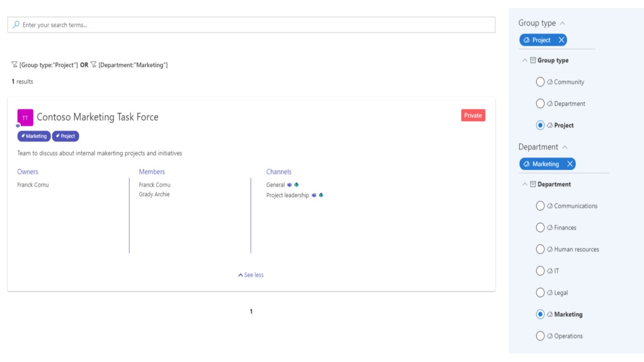Click filter icon before Group type query
The height and width of the screenshot is (362, 644).
point(15,65)
